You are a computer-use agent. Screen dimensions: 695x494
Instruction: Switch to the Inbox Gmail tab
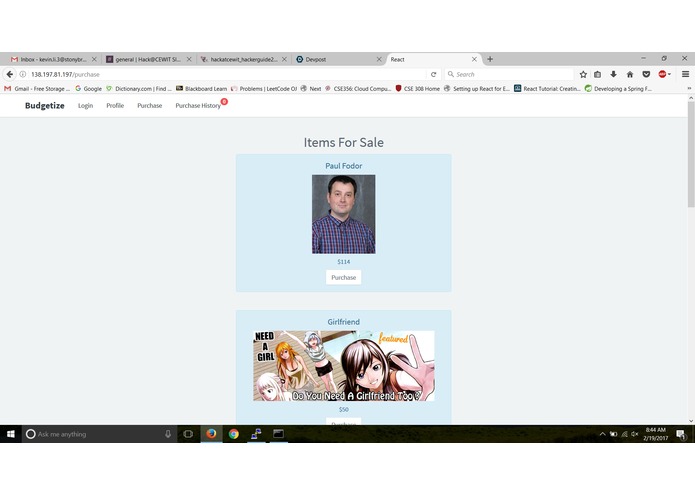coord(52,59)
